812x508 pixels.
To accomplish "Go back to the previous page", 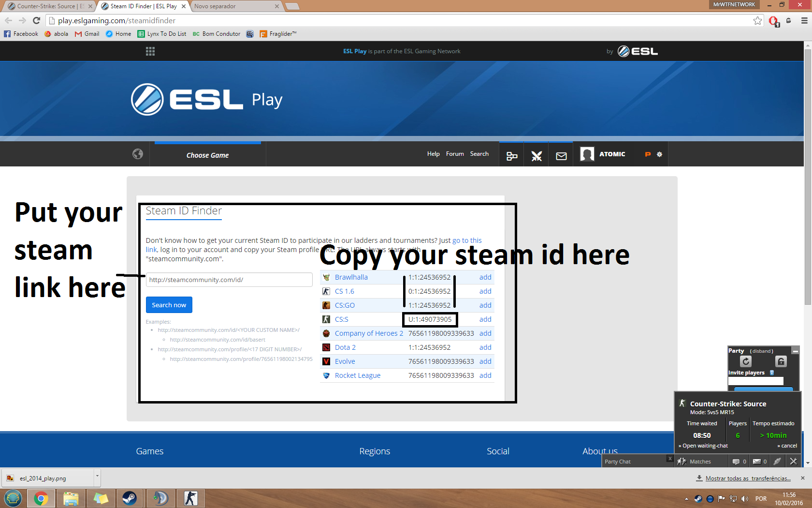I will (8, 20).
